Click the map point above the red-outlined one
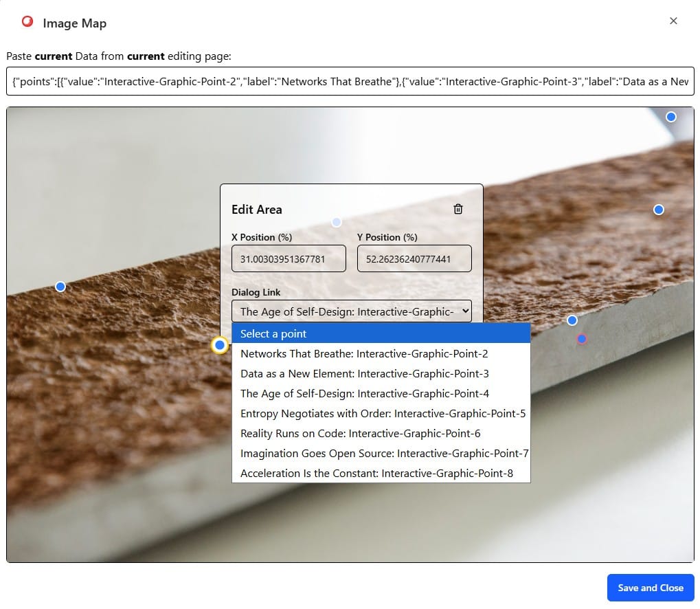 pyautogui.click(x=572, y=320)
